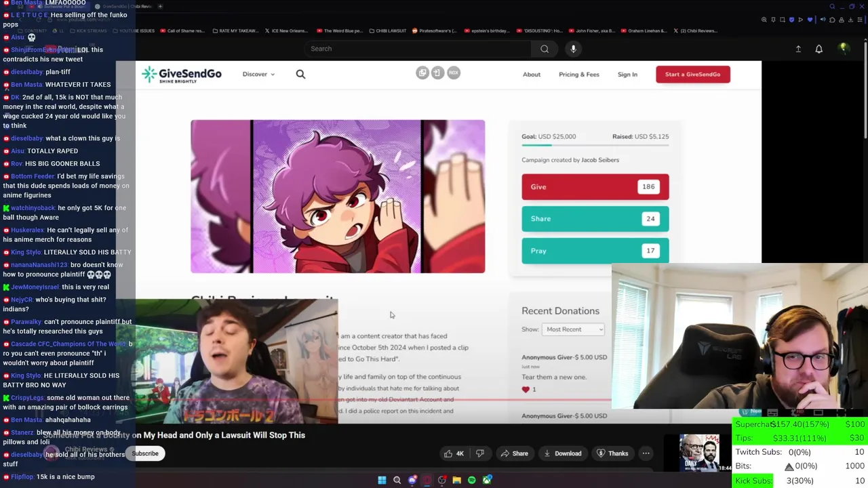Click the campaign fundraising progress bar
Screen dimensions: 868x488
click(595, 145)
